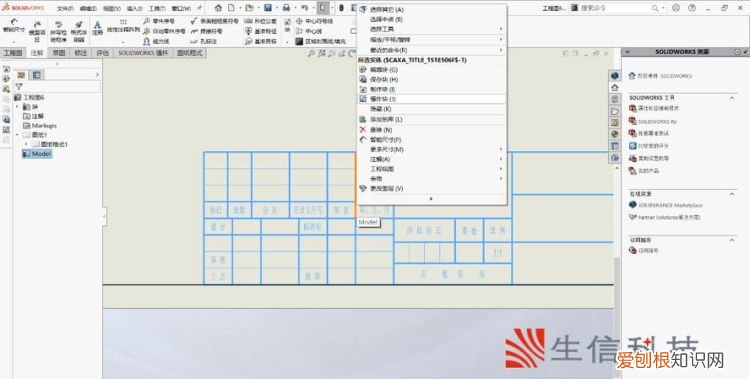Viewport: 750px width, 379px height.
Task: Insert Geometric Tolerance (形位公差)
Action: 261,21
